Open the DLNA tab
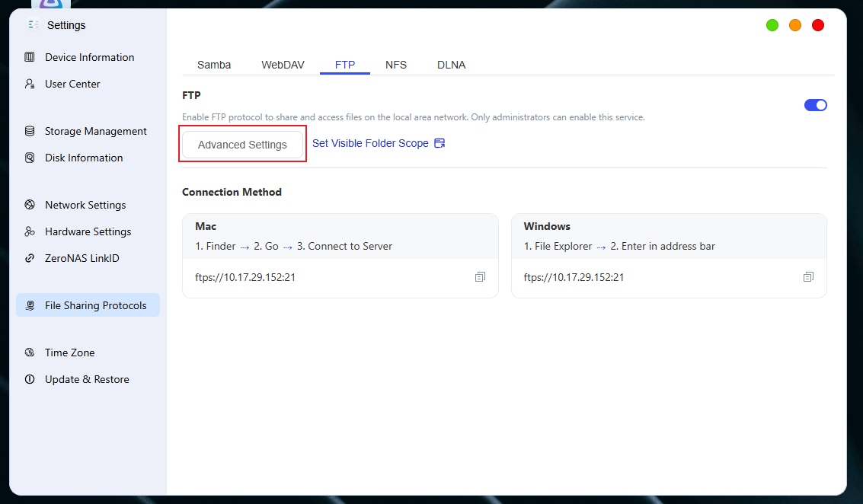Image resolution: width=863 pixels, height=504 pixels. click(x=452, y=65)
